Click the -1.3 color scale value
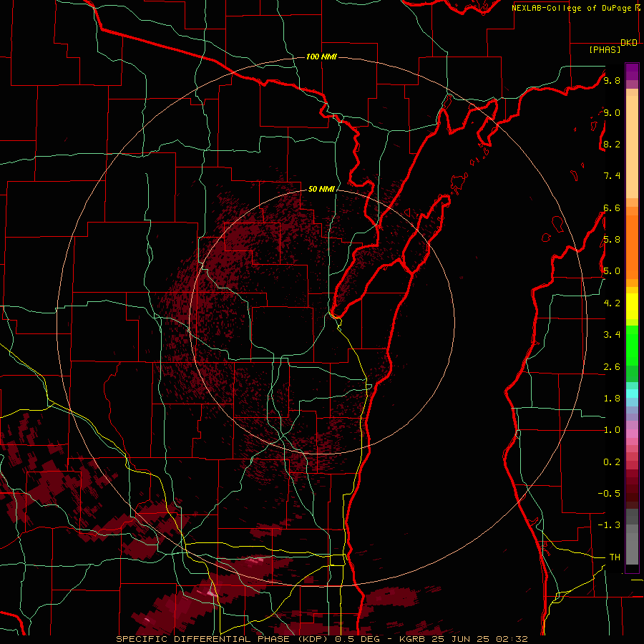This screenshot has width=644, height=644. point(609,525)
